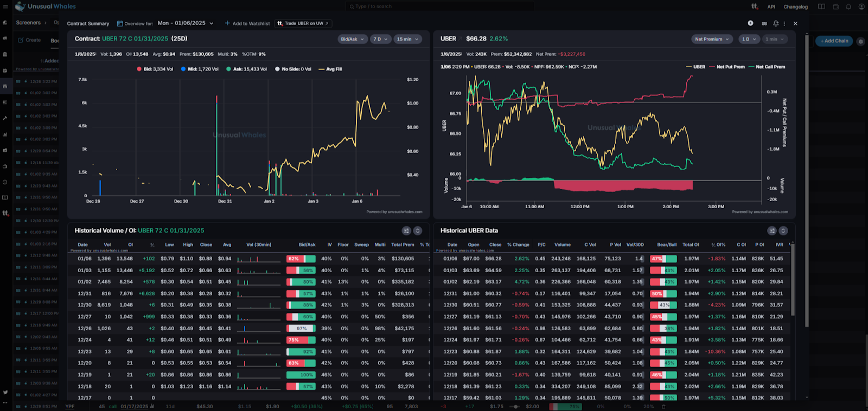Viewport: 868px width, 411px height.
Task: Click the expand icon in Historical Volume panel
Action: (418, 230)
